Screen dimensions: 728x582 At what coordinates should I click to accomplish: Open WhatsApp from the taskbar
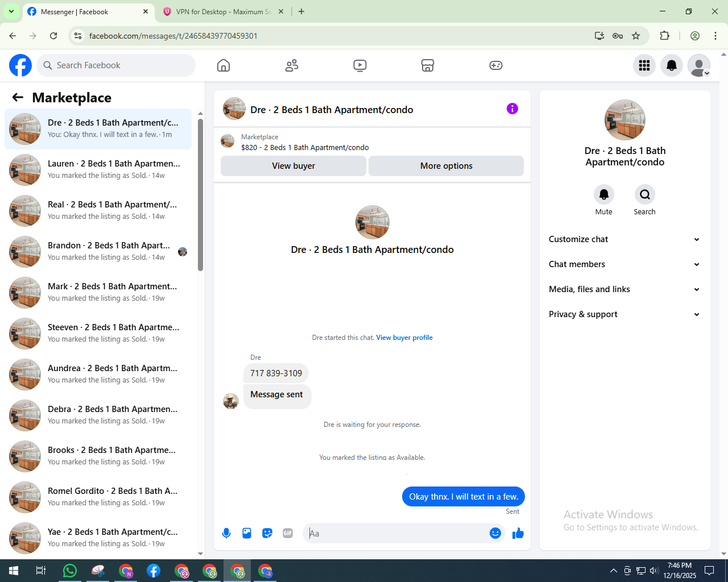point(70,571)
